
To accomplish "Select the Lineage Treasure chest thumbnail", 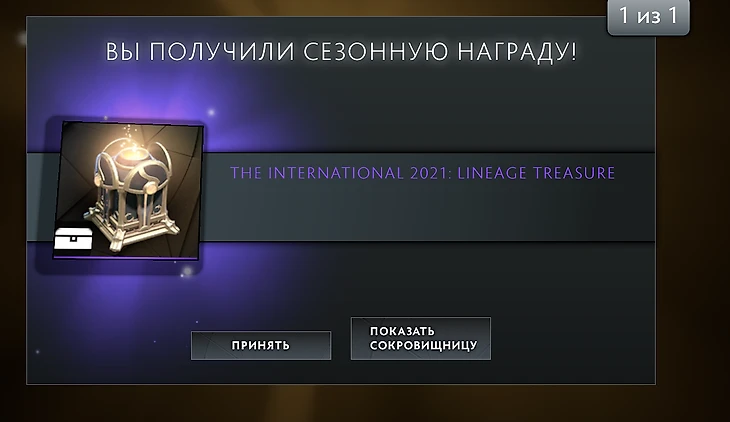I will pyautogui.click(x=128, y=190).
